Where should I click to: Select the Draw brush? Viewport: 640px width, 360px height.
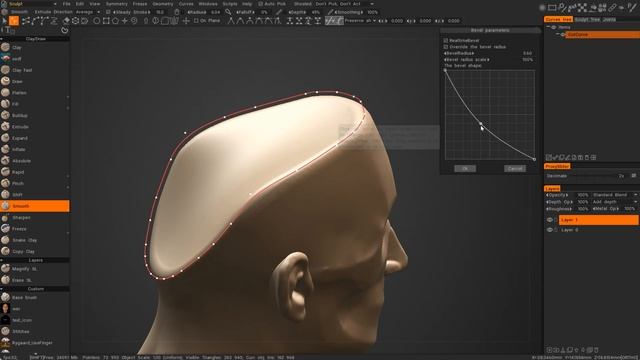click(35, 81)
